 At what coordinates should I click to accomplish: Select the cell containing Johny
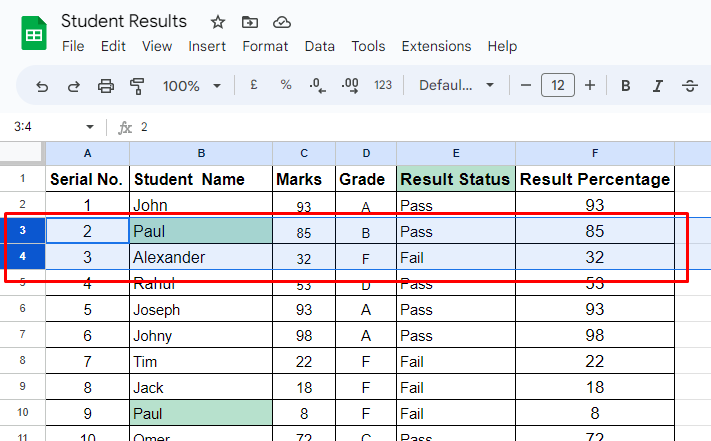point(201,335)
